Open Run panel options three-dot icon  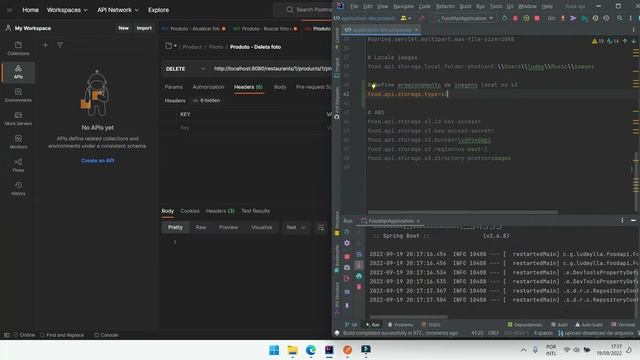pyautogui.click(x=622, y=220)
